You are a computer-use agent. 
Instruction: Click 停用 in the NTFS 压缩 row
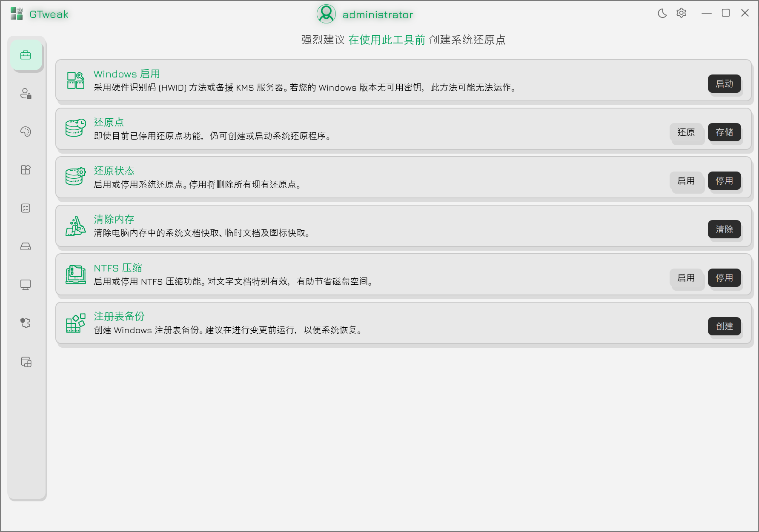[x=725, y=278]
